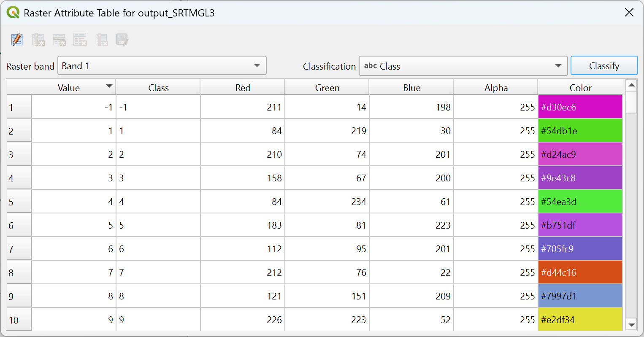Toggle editing mode with the pencil icon
The width and height of the screenshot is (644, 337).
[17, 40]
